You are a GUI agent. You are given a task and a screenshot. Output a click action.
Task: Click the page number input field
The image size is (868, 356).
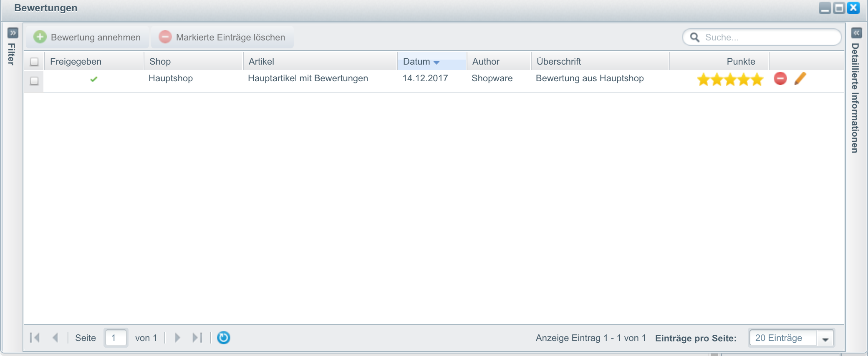pos(116,338)
